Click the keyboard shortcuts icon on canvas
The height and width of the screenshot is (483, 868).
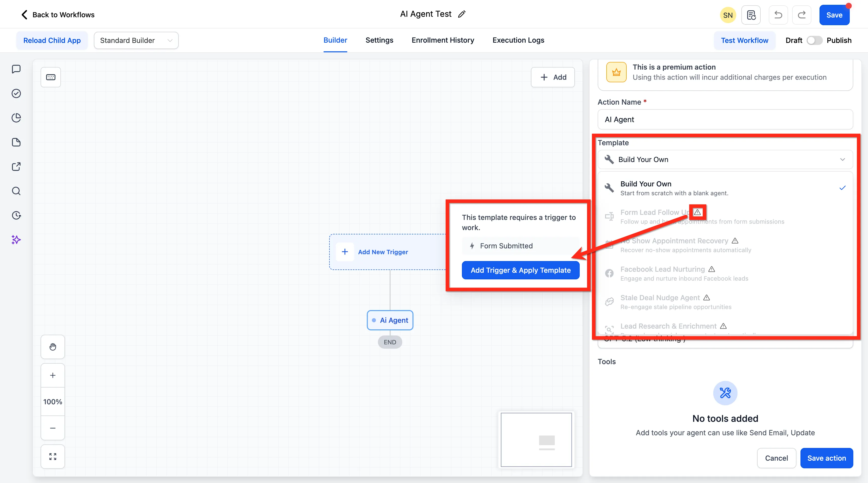coord(51,77)
